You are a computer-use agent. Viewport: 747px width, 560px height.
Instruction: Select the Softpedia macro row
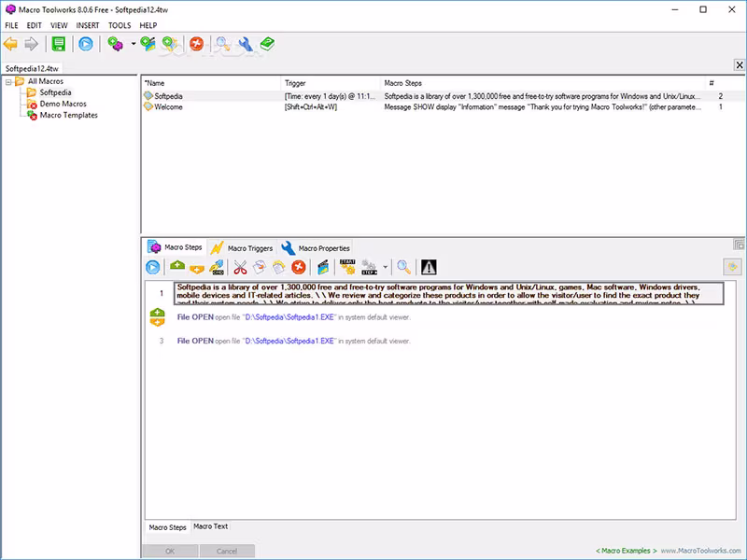[443, 96]
